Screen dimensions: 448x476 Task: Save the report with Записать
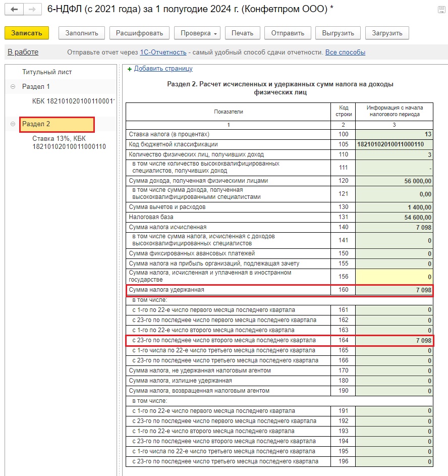pyautogui.click(x=27, y=33)
